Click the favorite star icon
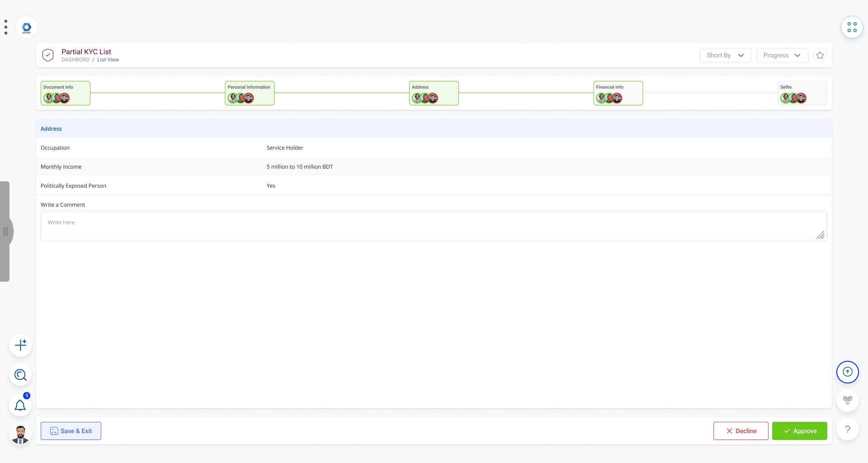Viewport: 868px width, 463px height. tap(820, 55)
